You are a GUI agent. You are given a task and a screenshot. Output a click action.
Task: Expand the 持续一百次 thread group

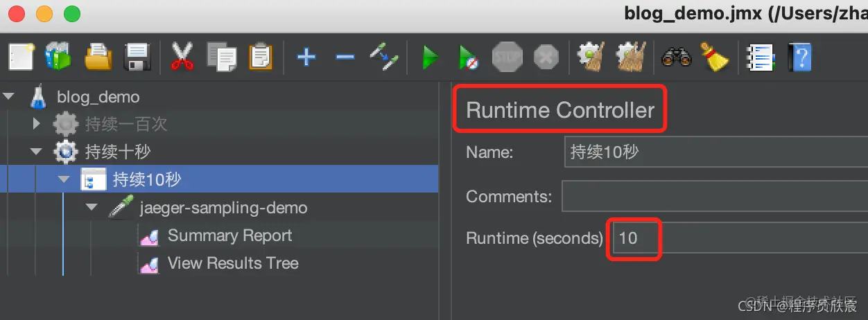37,125
